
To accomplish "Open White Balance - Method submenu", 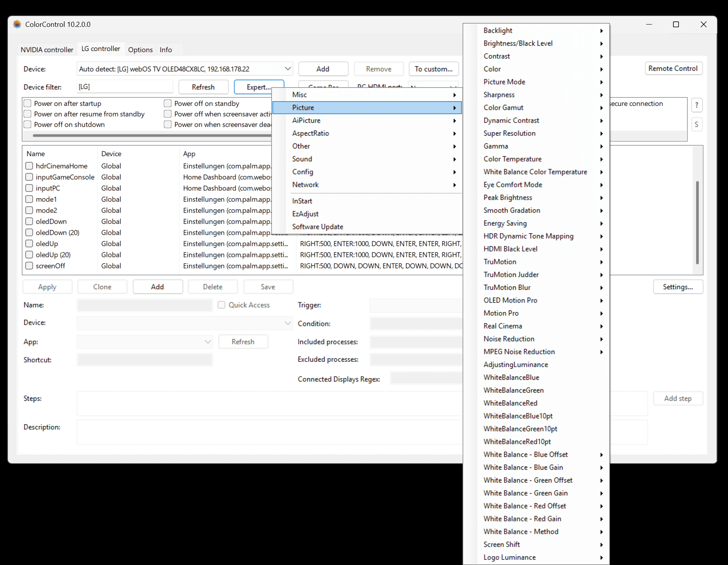I will (x=536, y=532).
